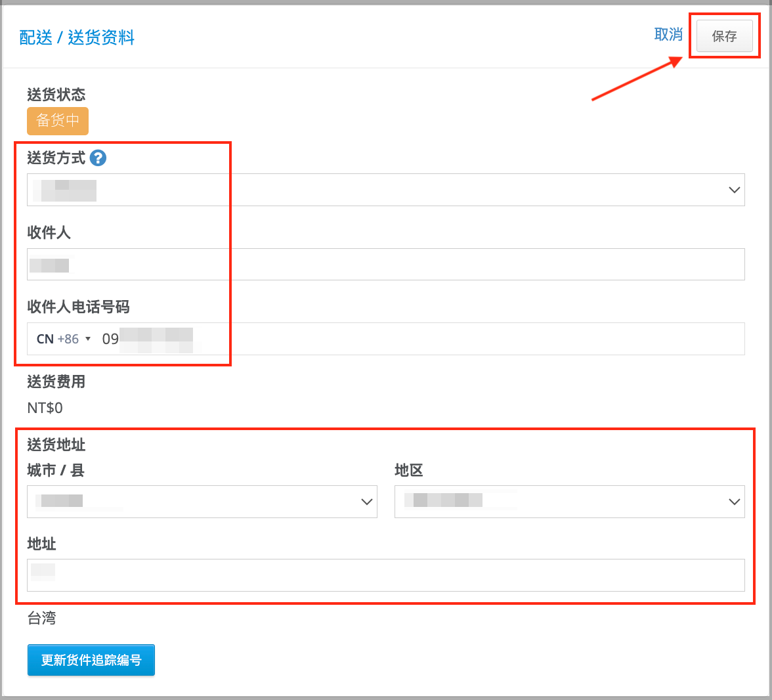Focus the 收件人 recipient name field
This screenshot has width=772, height=700.
[x=385, y=265]
